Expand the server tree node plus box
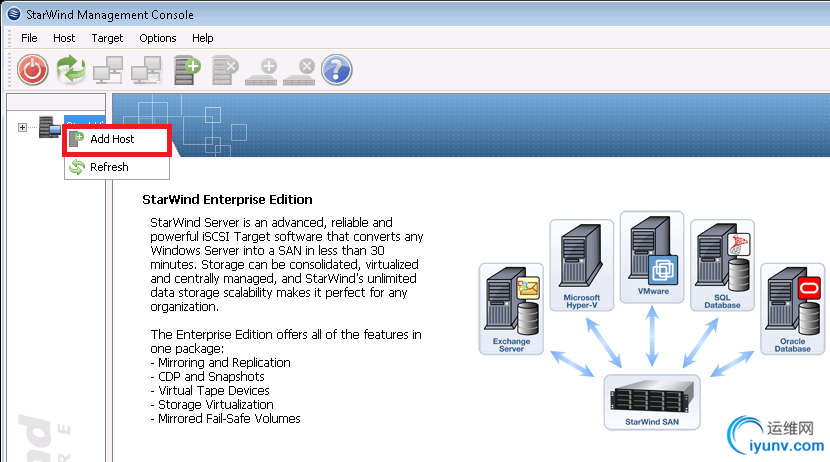The width and height of the screenshot is (830, 462). coord(22,128)
